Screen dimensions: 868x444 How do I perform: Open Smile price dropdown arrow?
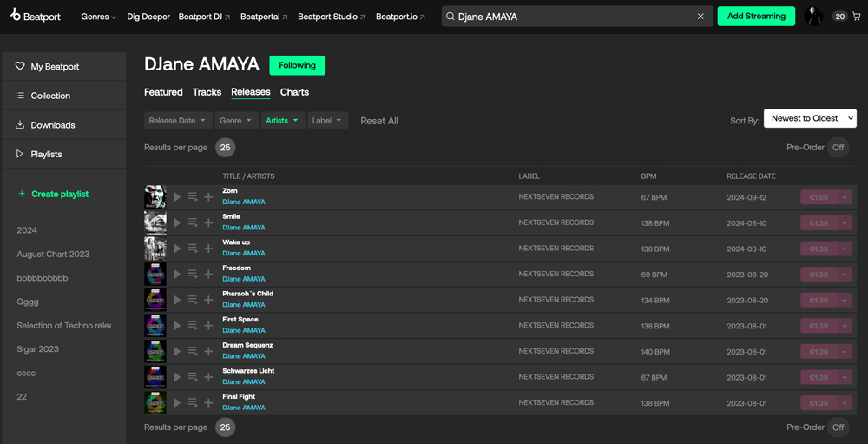(x=845, y=222)
